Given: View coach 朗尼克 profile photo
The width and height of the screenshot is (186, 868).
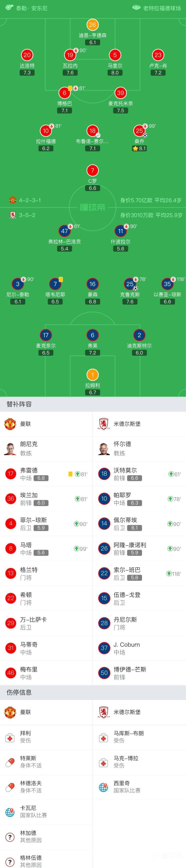Looking at the screenshot, I should click(x=10, y=449).
